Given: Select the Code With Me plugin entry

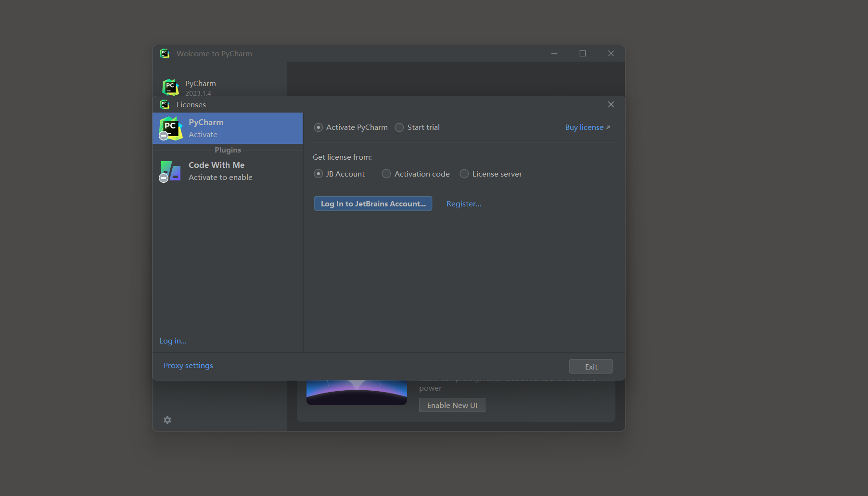Looking at the screenshot, I should (x=228, y=171).
